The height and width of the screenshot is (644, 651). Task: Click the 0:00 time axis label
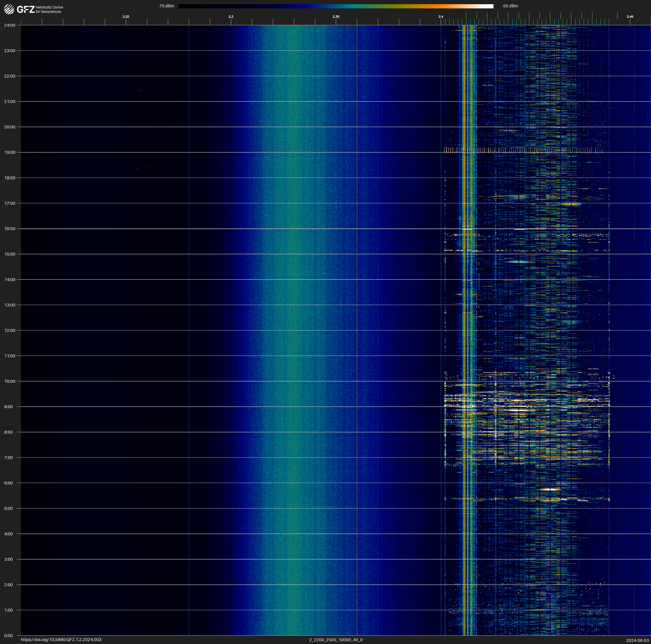[8, 636]
